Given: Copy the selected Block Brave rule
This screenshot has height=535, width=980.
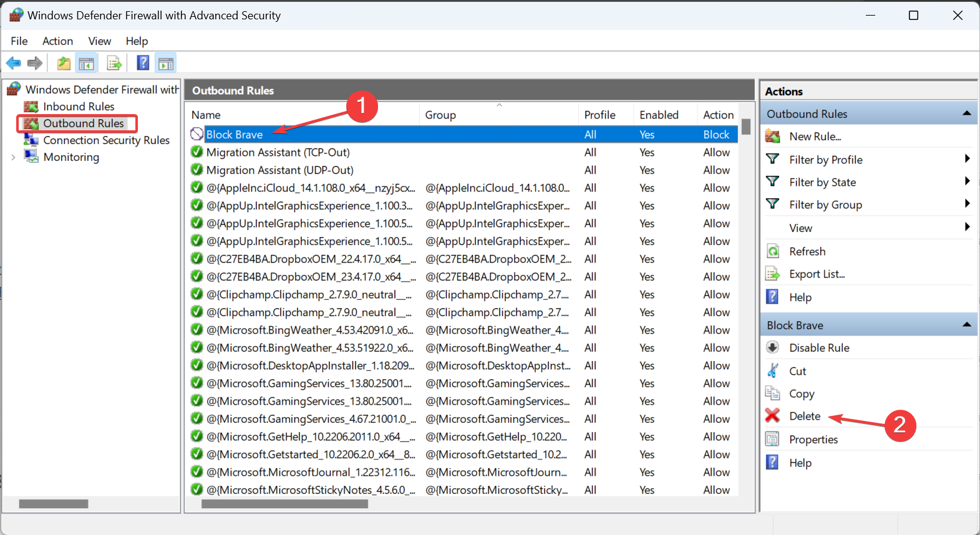Looking at the screenshot, I should (x=802, y=393).
